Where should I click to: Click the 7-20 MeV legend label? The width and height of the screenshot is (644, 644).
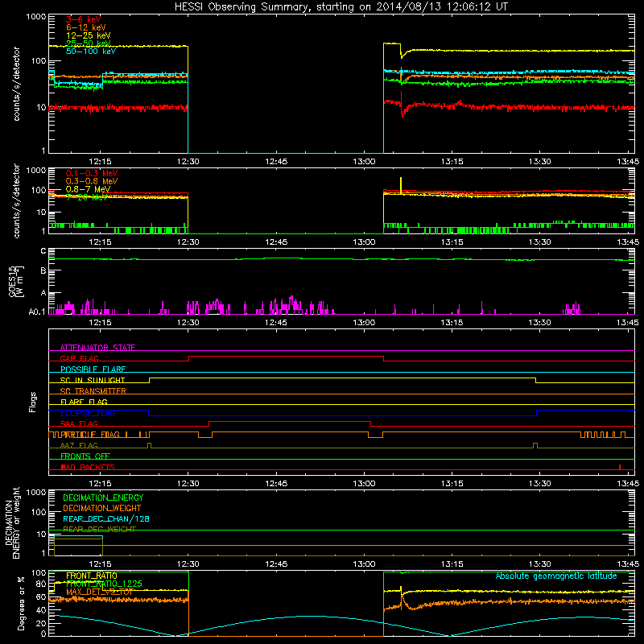[87, 197]
